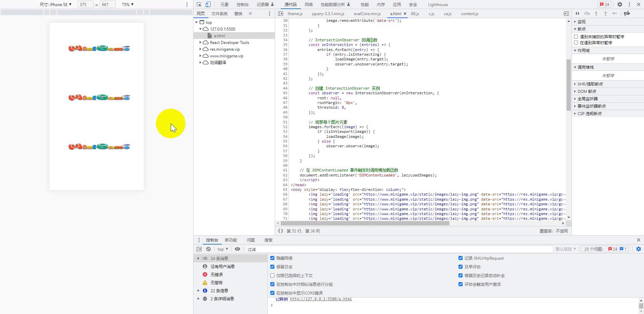Create a live expression with eye icon
The height and width of the screenshot is (314, 644).
pyautogui.click(x=237, y=249)
